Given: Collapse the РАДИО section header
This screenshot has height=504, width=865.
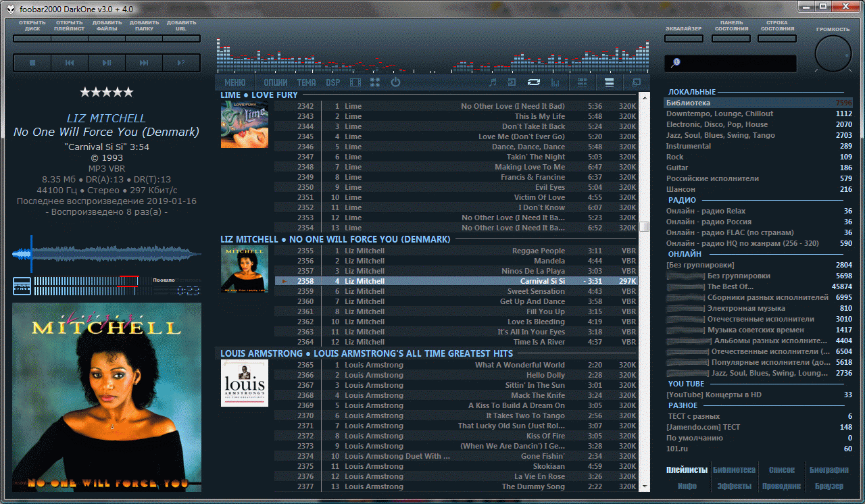Looking at the screenshot, I should click(682, 200).
